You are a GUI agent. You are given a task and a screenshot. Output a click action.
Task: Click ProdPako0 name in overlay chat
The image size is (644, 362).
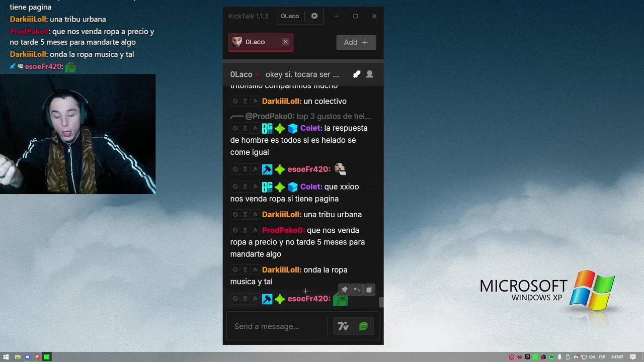point(29,31)
